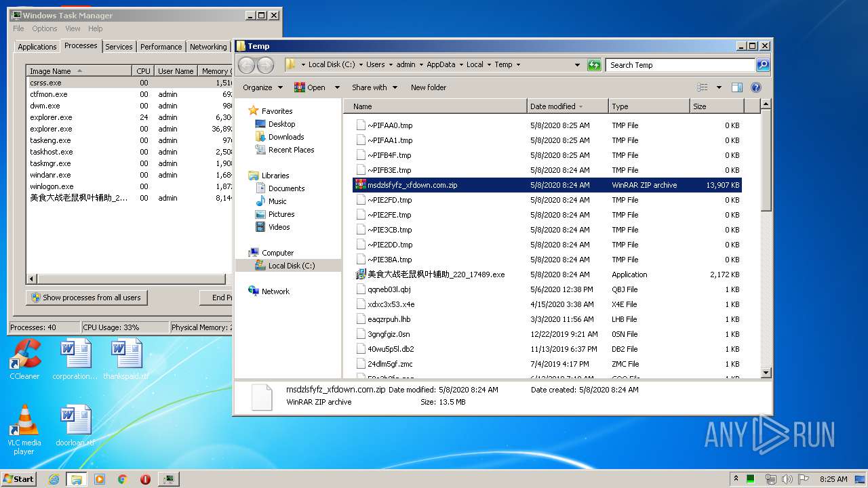Click the Search Temp input field
Viewport: 868px width, 488px height.
point(680,65)
